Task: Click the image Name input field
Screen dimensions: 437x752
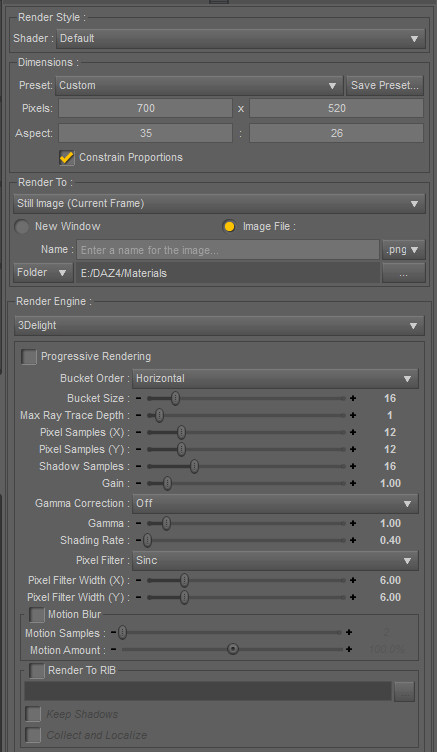Action: click(228, 250)
